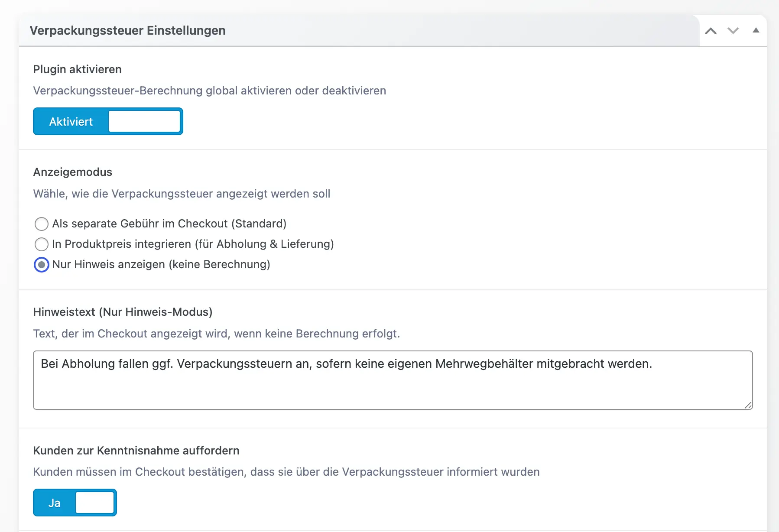
Task: Click the blue 'Aktiviert' toggle label
Action: tap(71, 121)
